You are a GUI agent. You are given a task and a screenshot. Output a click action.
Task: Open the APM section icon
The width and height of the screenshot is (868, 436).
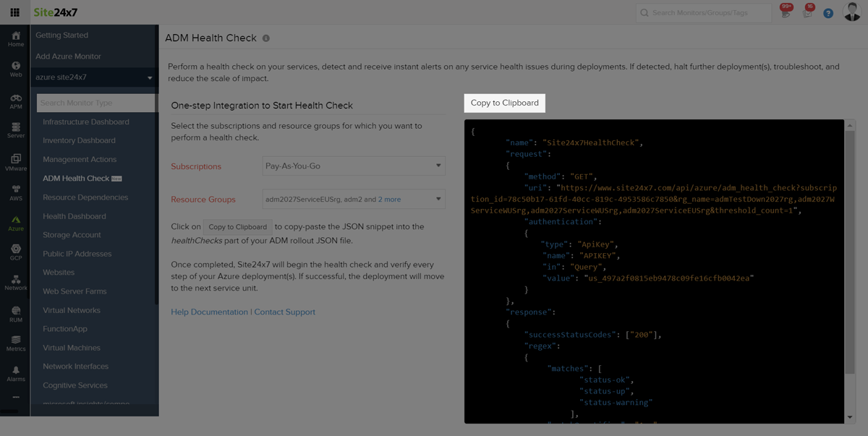pos(16,101)
